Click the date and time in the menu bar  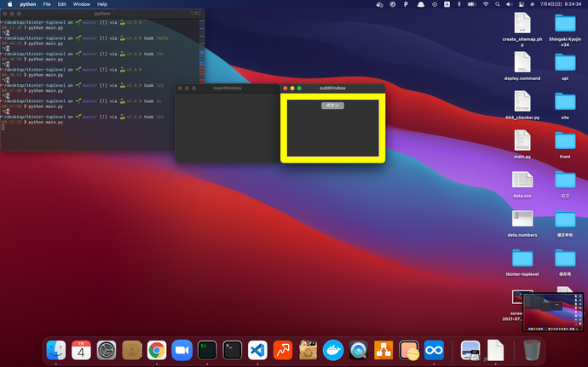(561, 4)
